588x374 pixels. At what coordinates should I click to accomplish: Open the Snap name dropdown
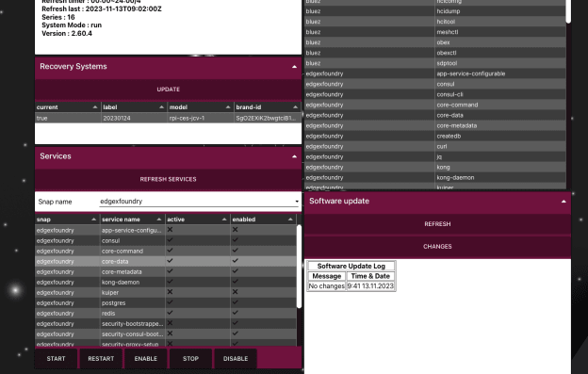[x=297, y=202]
